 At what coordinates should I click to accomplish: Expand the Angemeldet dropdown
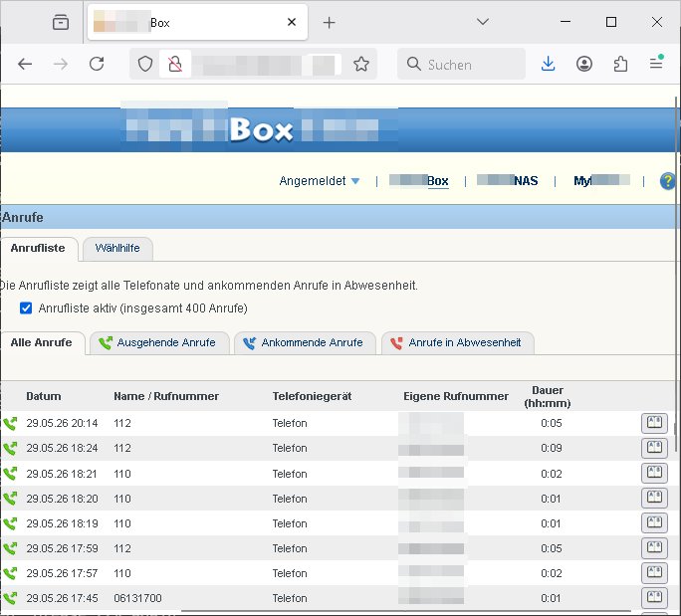(x=320, y=180)
